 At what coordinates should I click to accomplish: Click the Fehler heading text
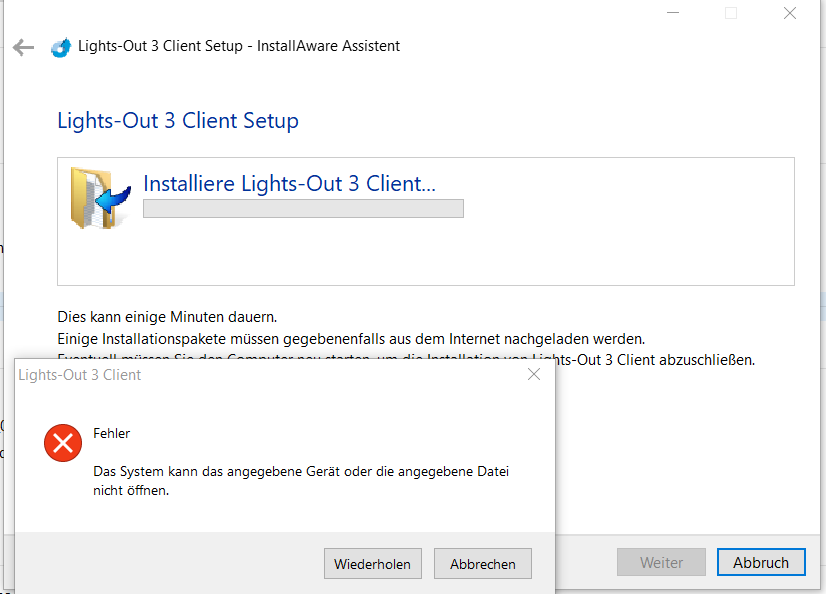click(111, 434)
